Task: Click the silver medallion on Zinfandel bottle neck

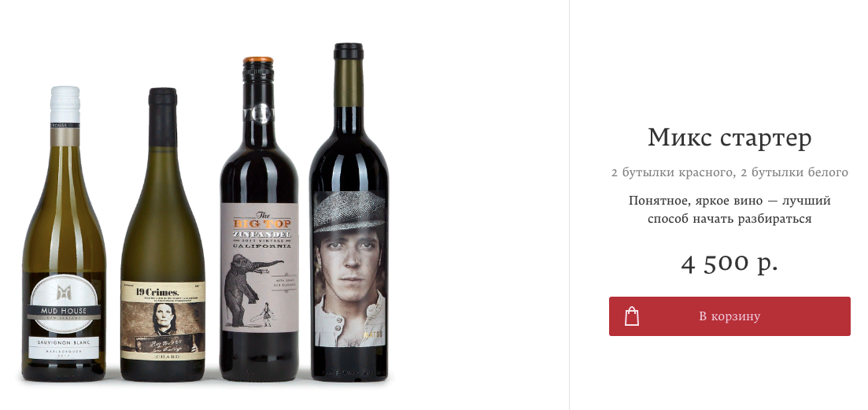Action: tap(260, 114)
